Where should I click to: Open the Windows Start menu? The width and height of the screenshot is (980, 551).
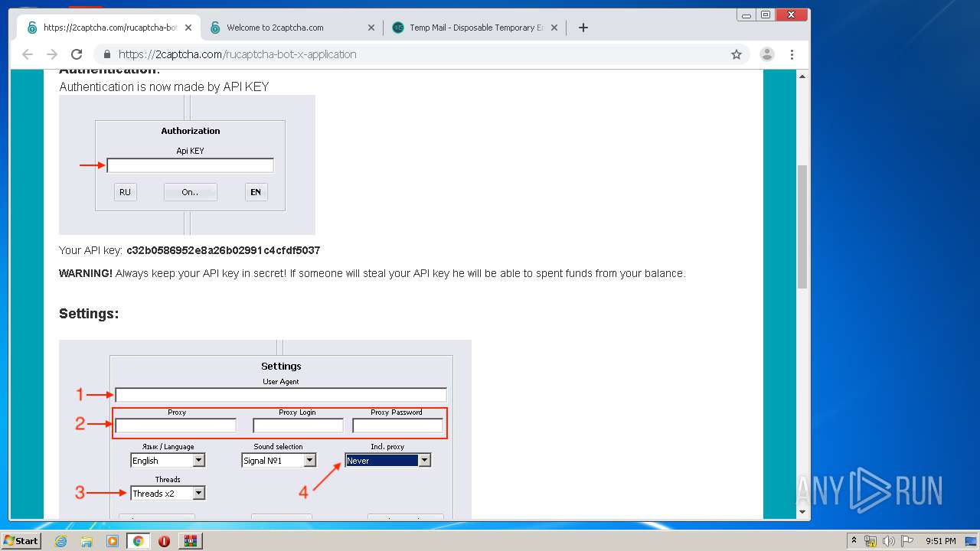[x=21, y=540]
